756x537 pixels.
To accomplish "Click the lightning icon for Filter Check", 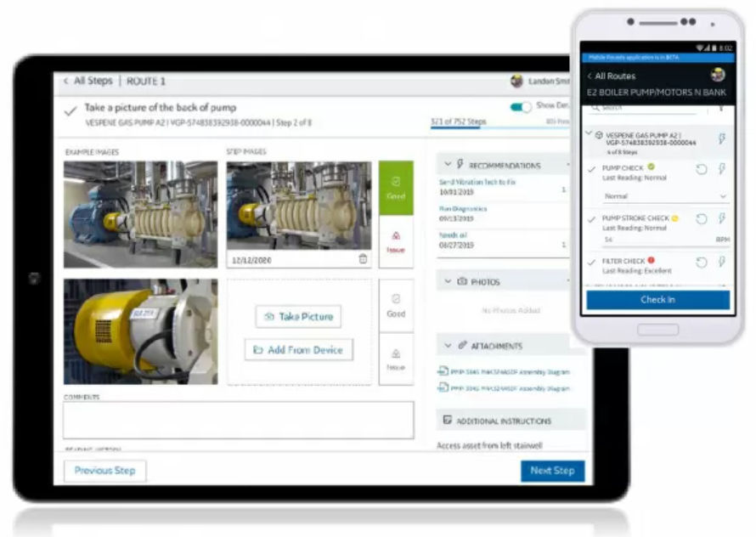I will (722, 263).
